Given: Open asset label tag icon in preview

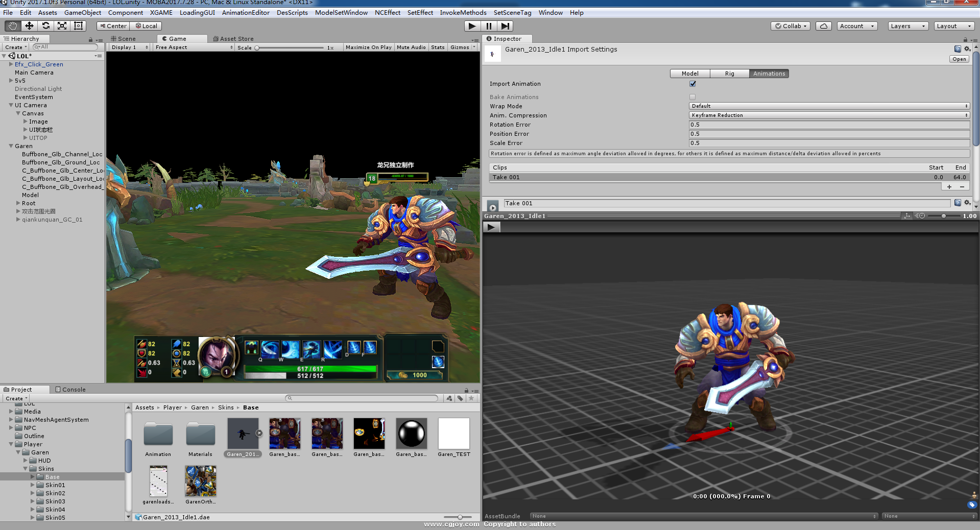Looking at the screenshot, I should 972,505.
